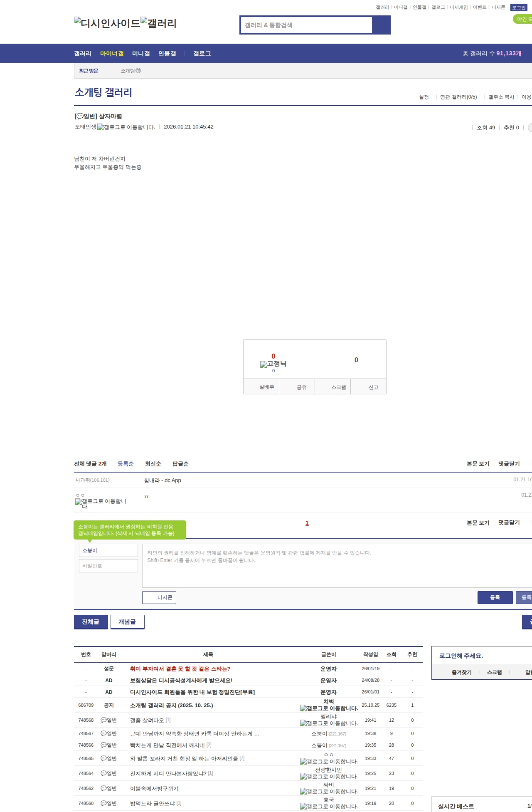Click the 소붕이 nickname input field
The image size is (532, 812).
[108, 550]
